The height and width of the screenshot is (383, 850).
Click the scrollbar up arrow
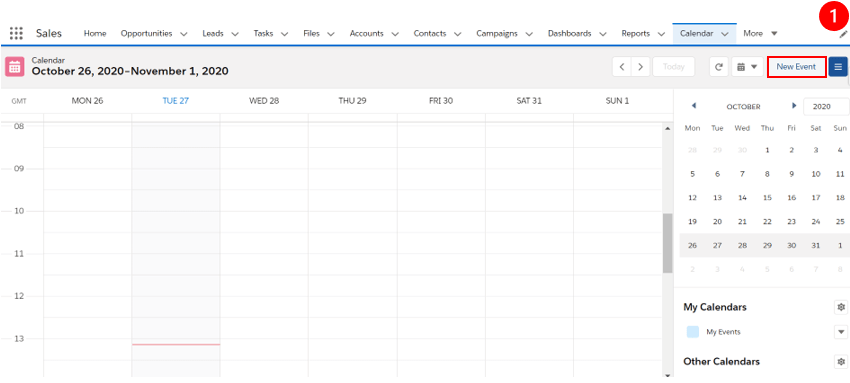click(667, 128)
